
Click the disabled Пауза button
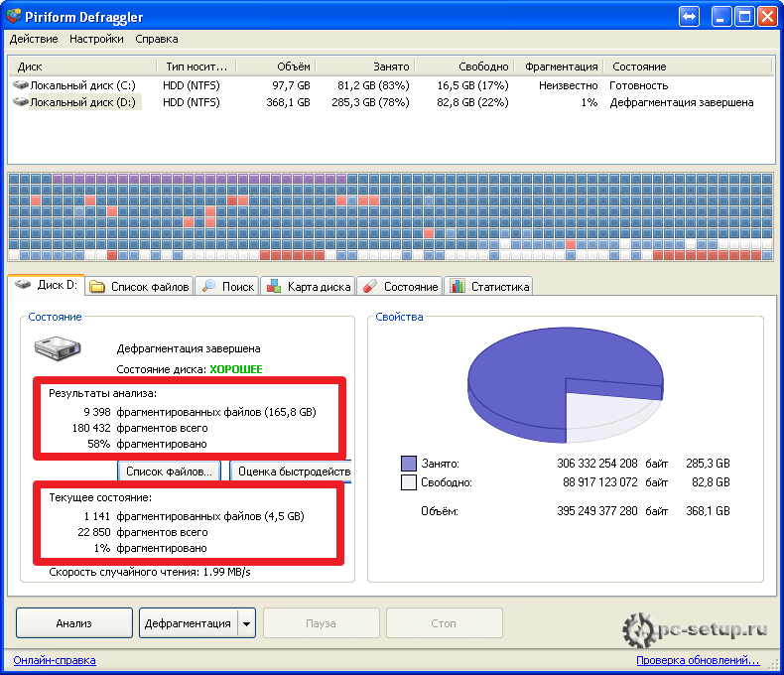pyautogui.click(x=321, y=623)
